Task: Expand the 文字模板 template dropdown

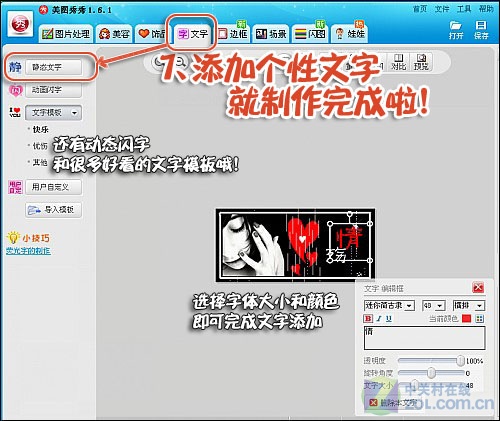Action: (53, 113)
